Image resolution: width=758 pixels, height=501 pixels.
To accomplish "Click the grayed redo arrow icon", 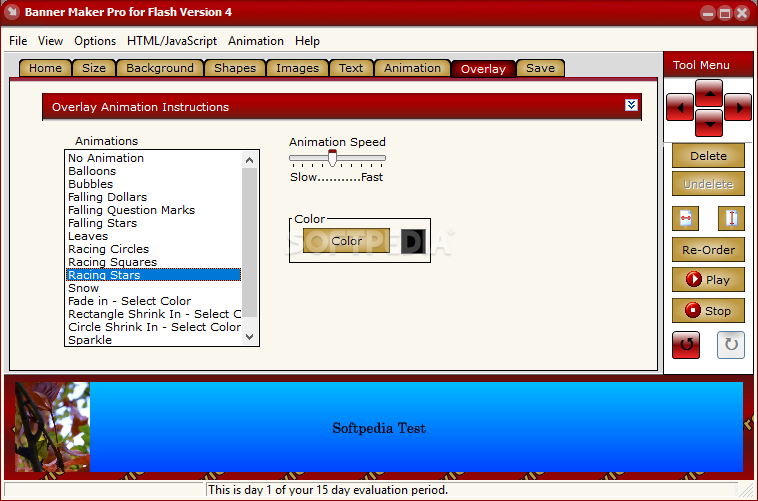I will click(x=730, y=345).
